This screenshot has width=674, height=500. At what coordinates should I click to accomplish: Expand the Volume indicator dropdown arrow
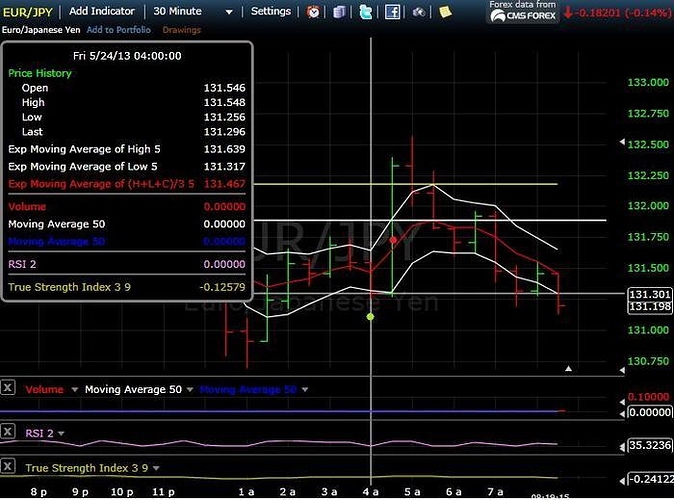point(74,390)
